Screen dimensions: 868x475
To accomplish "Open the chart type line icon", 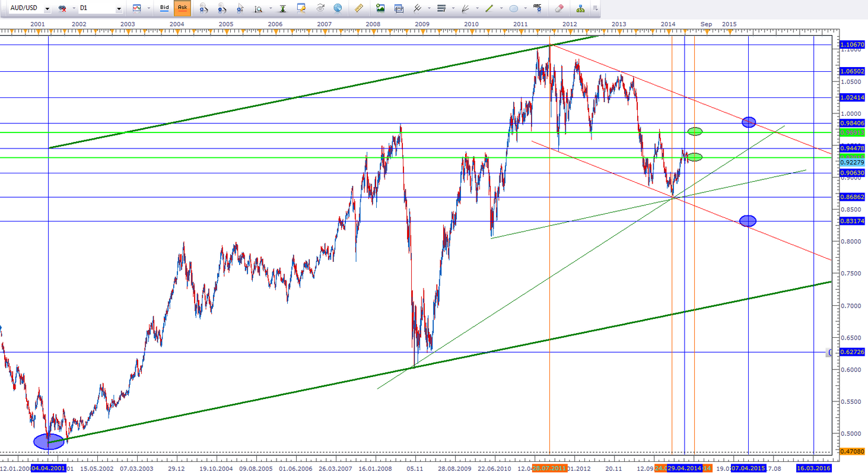I will pos(137,9).
